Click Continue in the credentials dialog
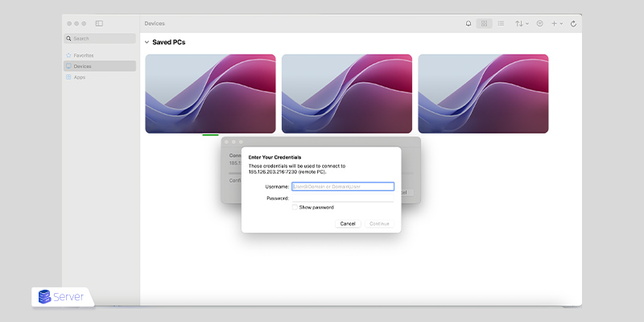The image size is (644, 322). [379, 224]
